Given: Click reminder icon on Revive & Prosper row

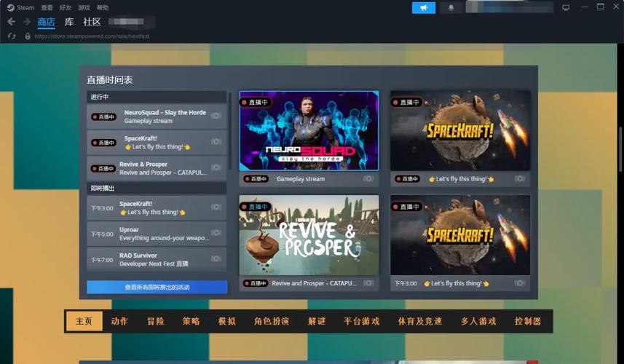Looking at the screenshot, I should [x=216, y=167].
